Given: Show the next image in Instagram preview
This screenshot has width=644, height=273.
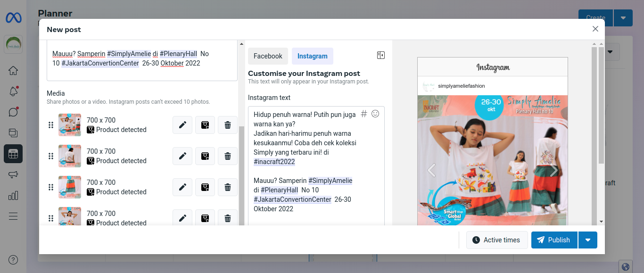Looking at the screenshot, I should click(x=554, y=170).
